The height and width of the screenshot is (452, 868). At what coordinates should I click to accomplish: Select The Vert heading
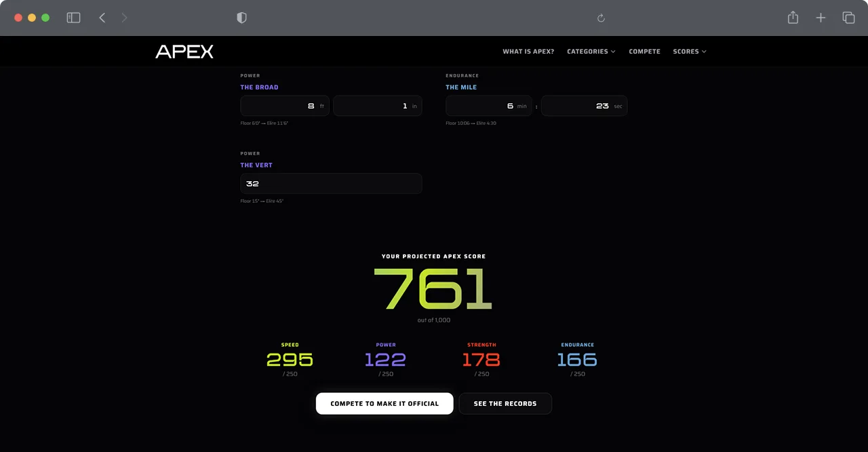click(256, 166)
